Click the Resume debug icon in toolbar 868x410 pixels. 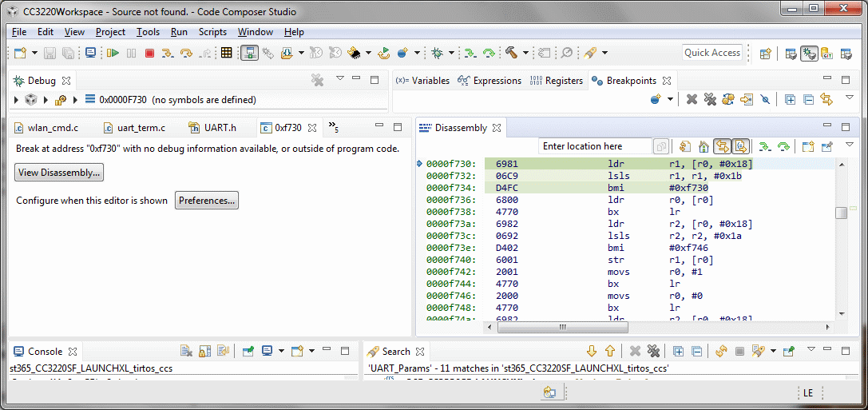tap(113, 54)
